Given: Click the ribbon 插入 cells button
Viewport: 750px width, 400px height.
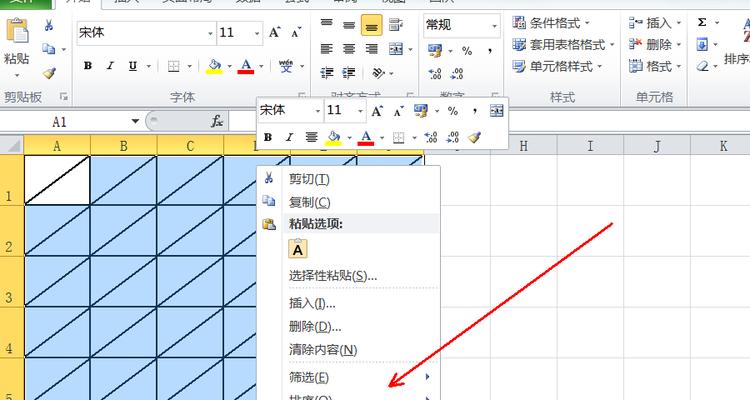Looking at the screenshot, I should 654,22.
